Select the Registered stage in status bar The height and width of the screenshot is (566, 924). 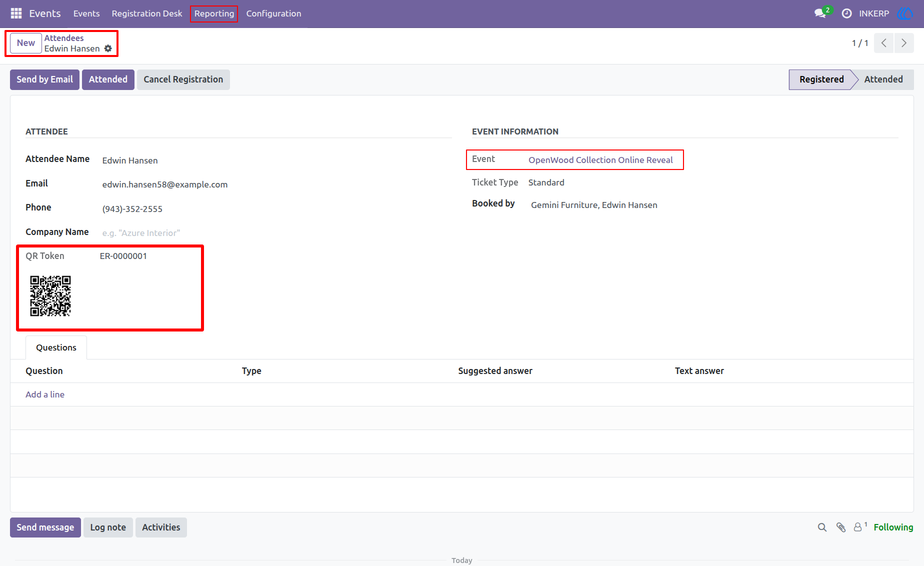821,79
